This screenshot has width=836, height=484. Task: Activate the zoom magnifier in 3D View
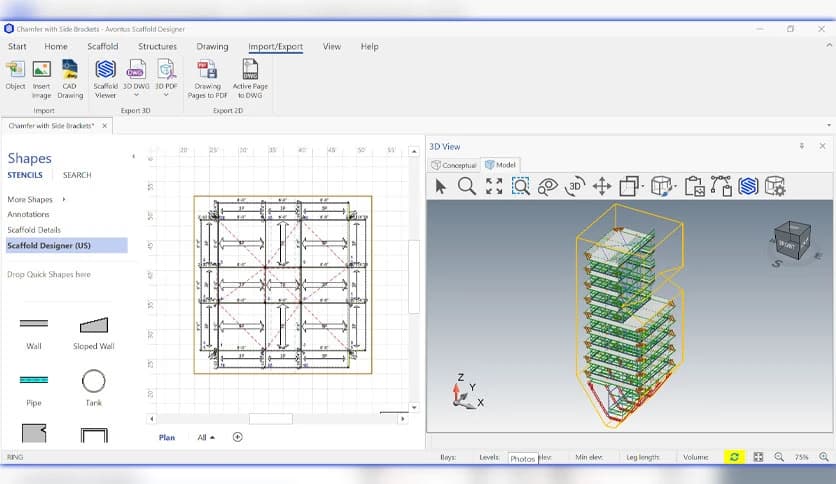(x=467, y=187)
